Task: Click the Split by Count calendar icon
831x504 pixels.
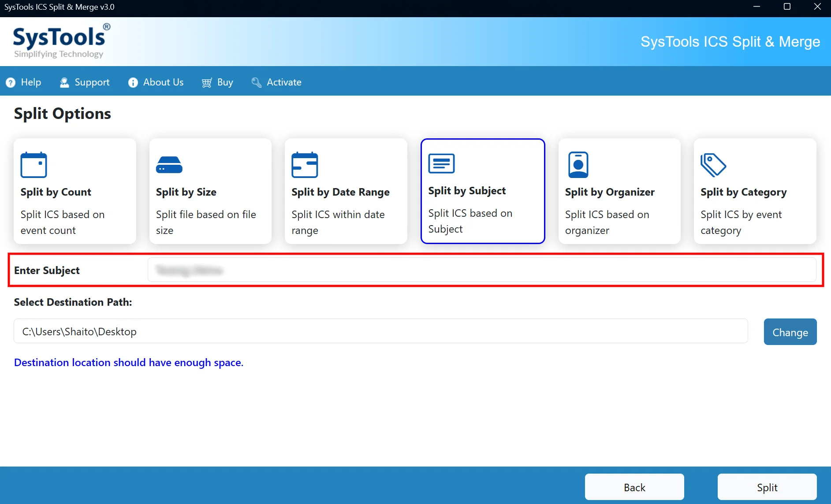Action: [x=34, y=165]
